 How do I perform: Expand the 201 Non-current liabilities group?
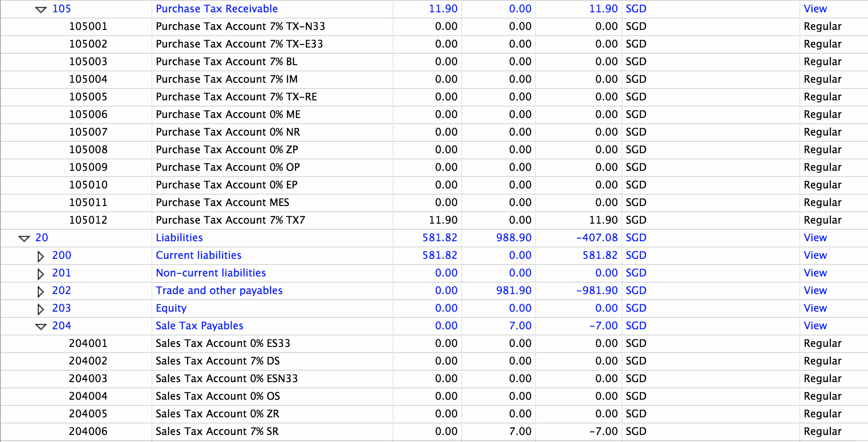tap(40, 274)
